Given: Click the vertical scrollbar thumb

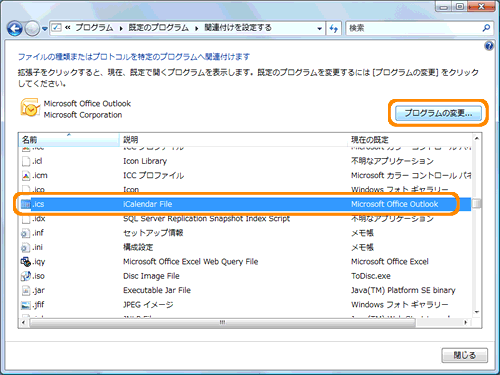Looking at the screenshot, I should [x=477, y=203].
